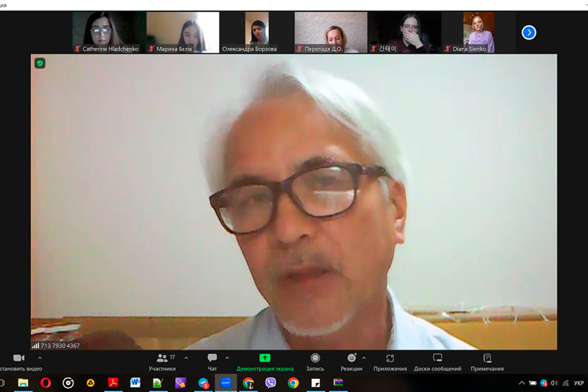Start Демонстрация экрана screen share
Viewport: 588px width, 392px height.
coord(265,363)
